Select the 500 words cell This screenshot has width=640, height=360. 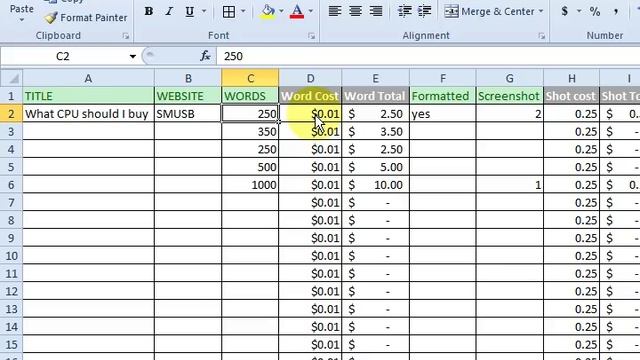click(x=250, y=167)
